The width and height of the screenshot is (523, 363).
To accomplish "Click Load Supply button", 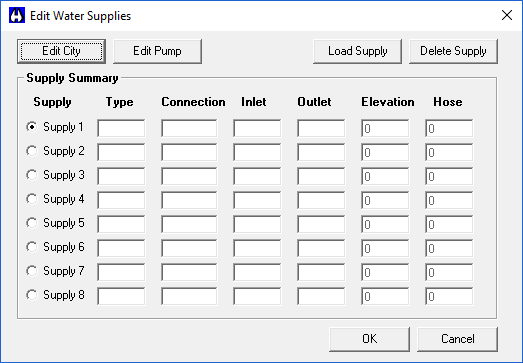I will [x=358, y=51].
